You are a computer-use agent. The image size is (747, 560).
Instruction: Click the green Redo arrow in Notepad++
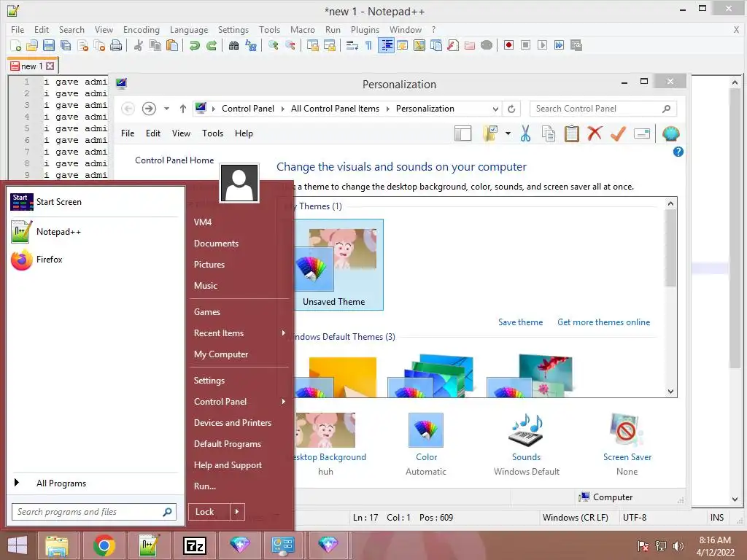click(212, 45)
